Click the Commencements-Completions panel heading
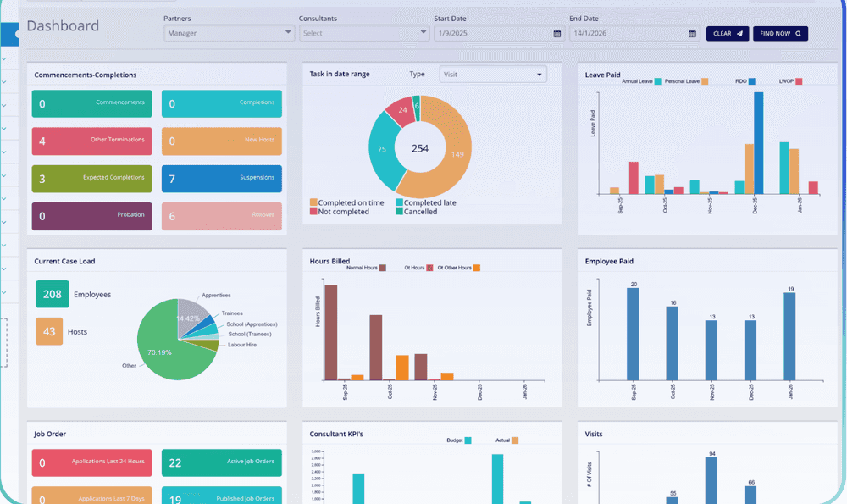Image resolution: width=847 pixels, height=504 pixels. 86,75
